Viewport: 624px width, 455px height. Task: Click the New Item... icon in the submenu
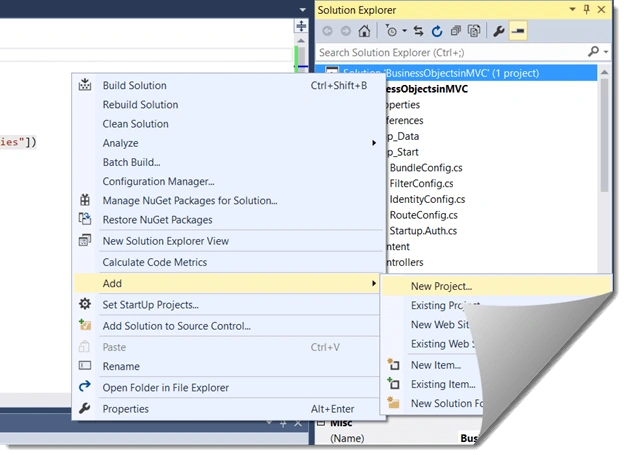click(393, 364)
